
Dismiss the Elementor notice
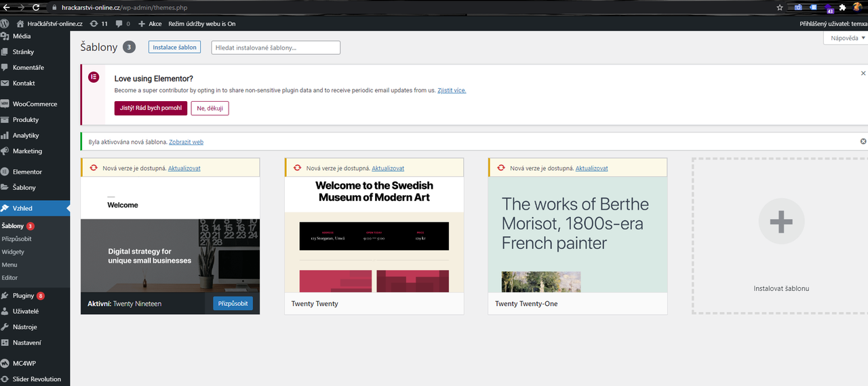pos(863,73)
